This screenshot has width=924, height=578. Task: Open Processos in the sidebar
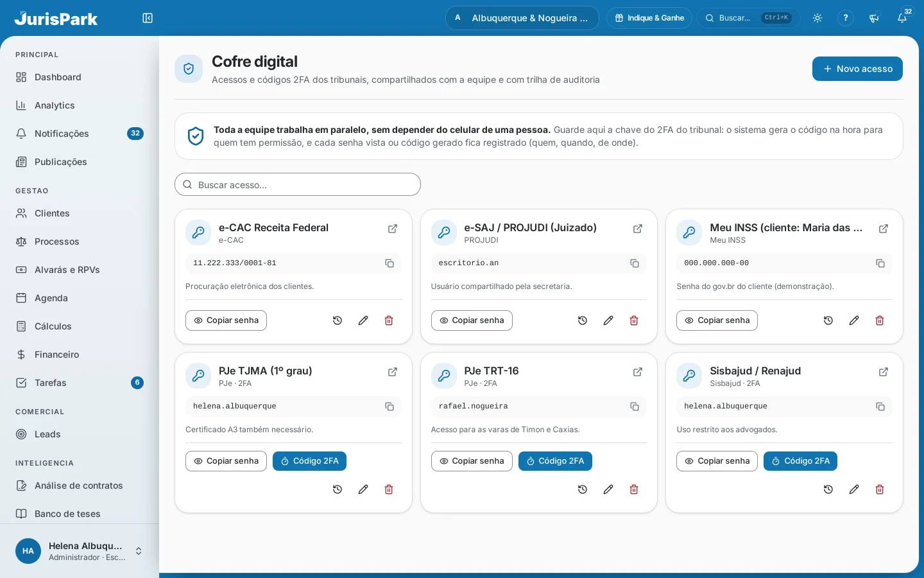coord(80,241)
